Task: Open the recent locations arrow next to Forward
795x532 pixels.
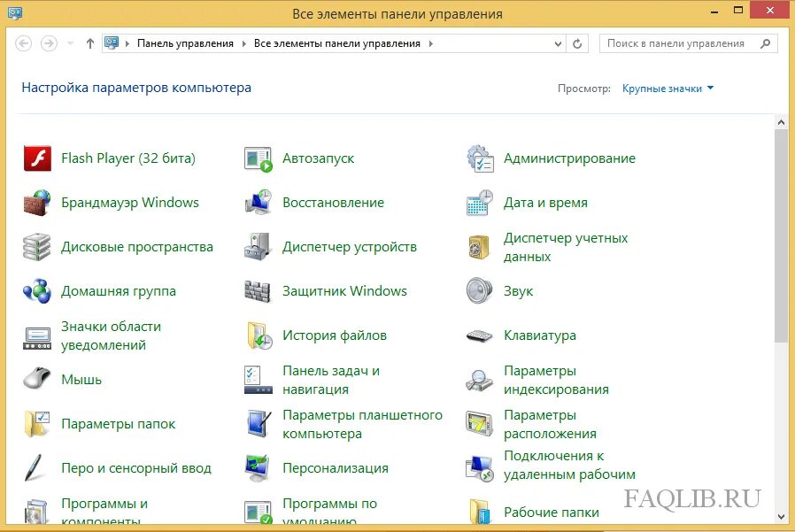Action: (x=71, y=43)
